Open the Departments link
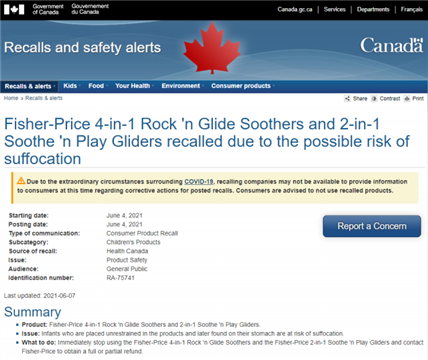 tap(373, 9)
